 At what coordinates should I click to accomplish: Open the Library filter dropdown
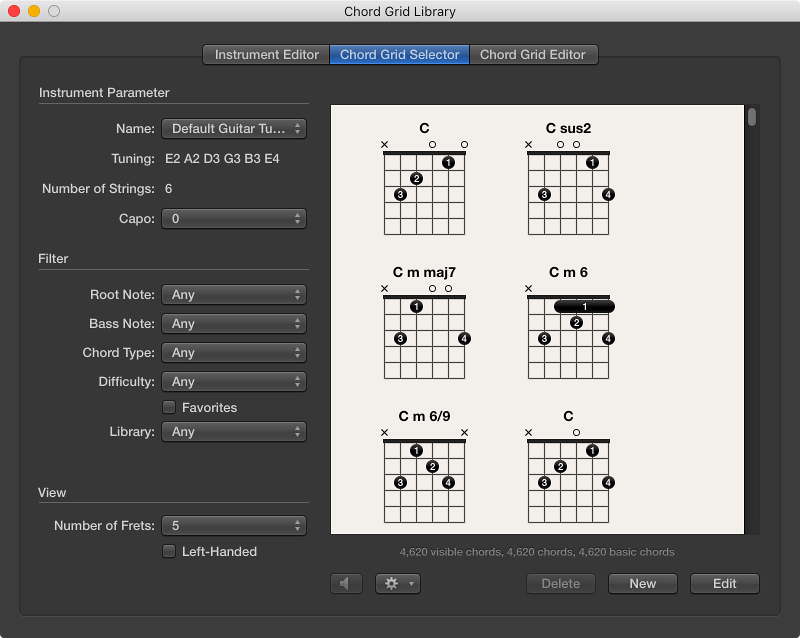tap(233, 431)
